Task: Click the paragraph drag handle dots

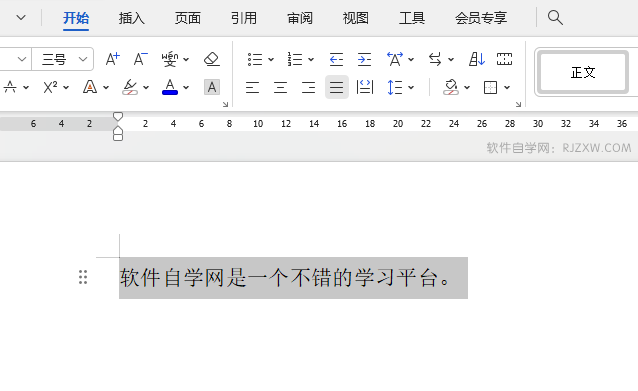Action: click(x=83, y=277)
